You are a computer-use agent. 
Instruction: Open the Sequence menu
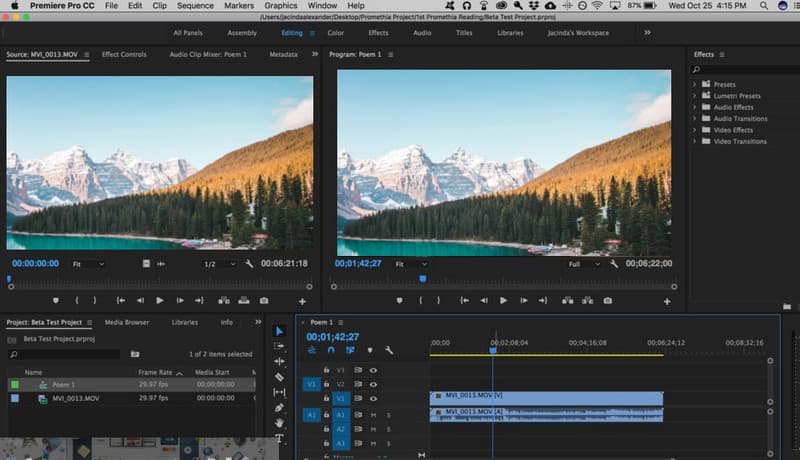pyautogui.click(x=195, y=6)
